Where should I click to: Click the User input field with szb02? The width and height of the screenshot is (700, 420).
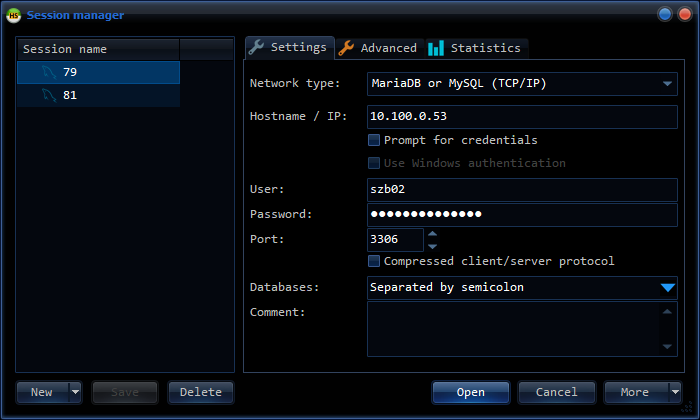(522, 190)
